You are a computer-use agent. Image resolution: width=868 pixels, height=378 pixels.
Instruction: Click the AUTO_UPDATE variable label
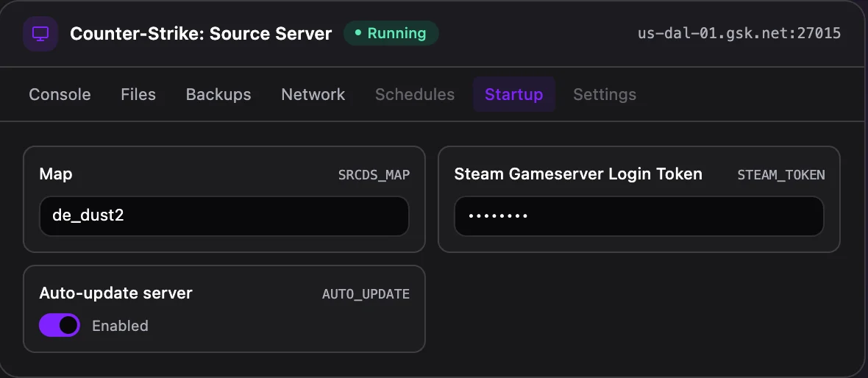(366, 294)
